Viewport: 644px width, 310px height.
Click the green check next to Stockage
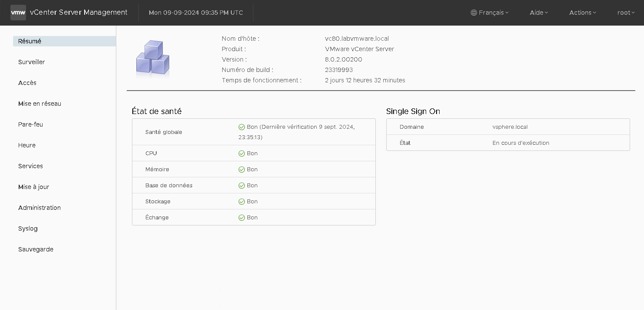point(242,202)
